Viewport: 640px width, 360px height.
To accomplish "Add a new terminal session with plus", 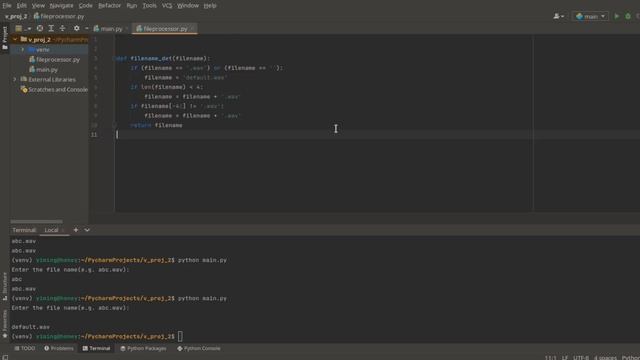I will point(76,230).
